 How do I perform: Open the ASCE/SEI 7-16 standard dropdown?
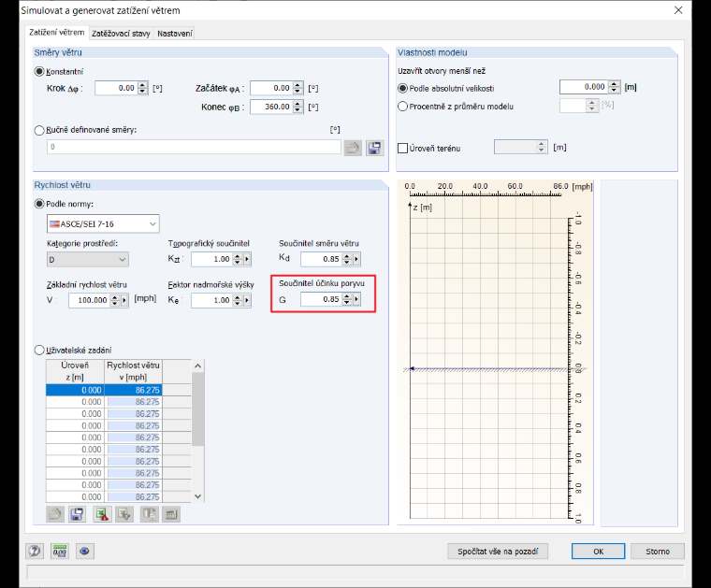click(x=103, y=223)
